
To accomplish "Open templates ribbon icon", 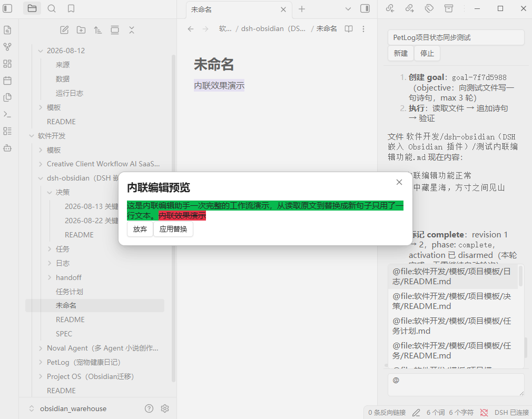I will pos(7,97).
